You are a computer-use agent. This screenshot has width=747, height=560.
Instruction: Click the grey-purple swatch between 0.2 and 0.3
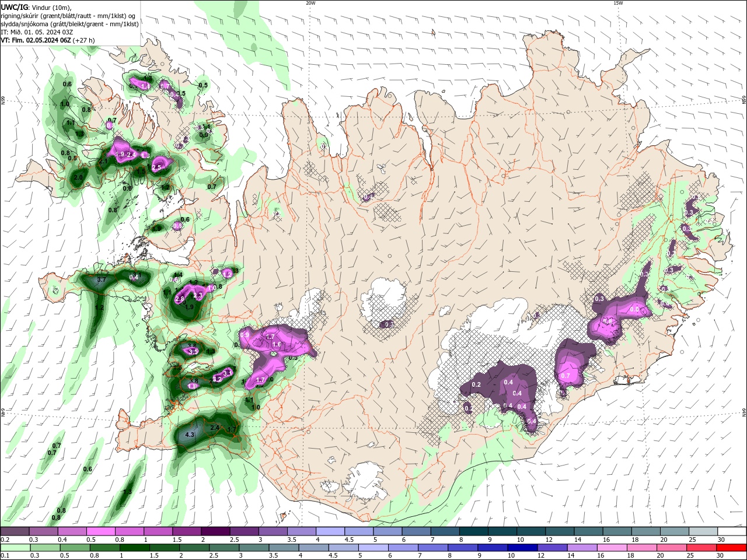click(15, 531)
